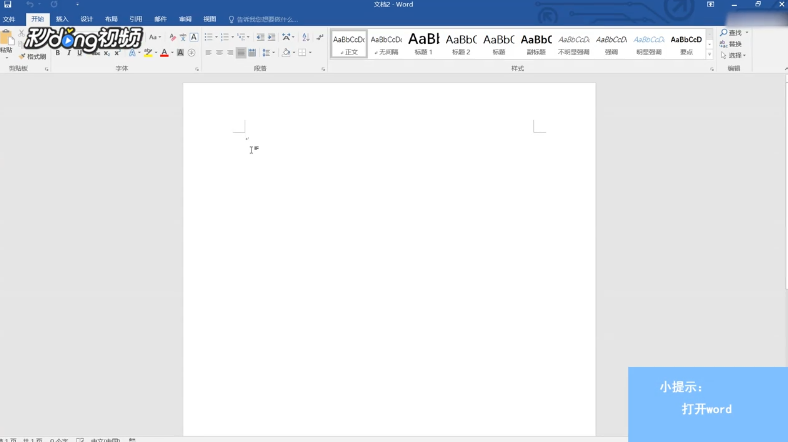Apply the No Spacing (无间隔) style

click(386, 44)
